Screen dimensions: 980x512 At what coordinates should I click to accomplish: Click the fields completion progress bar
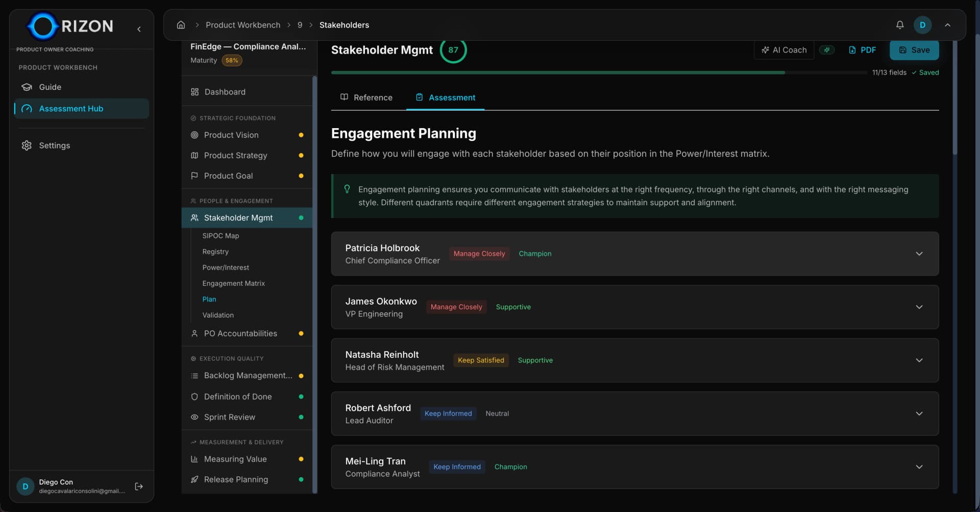click(598, 72)
